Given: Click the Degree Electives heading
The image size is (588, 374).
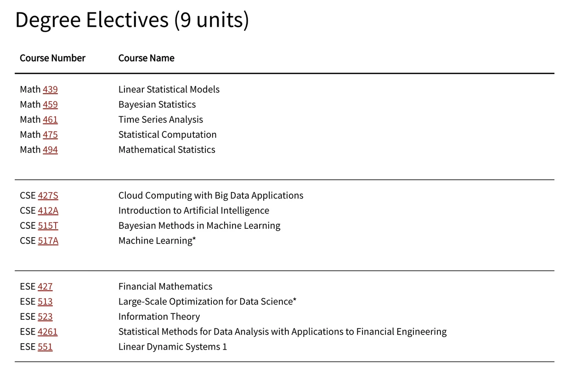Looking at the screenshot, I should coord(132,20).
